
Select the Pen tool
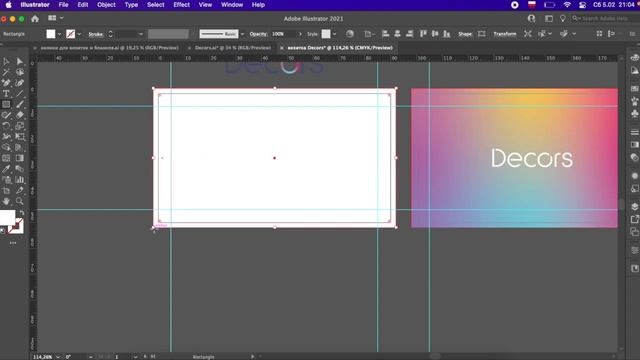(6, 83)
